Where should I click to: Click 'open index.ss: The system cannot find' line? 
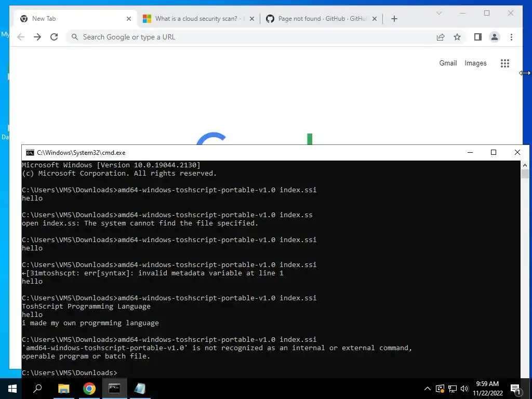tap(140, 223)
